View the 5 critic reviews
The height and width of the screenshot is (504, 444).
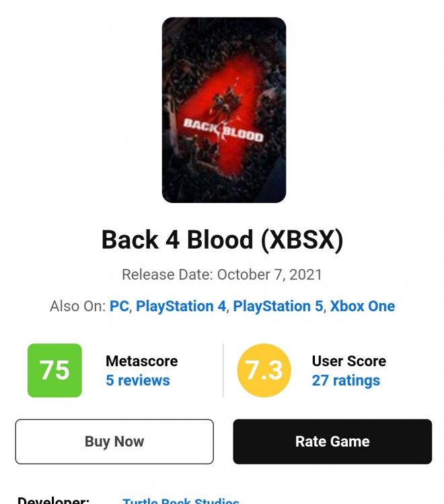(x=137, y=380)
